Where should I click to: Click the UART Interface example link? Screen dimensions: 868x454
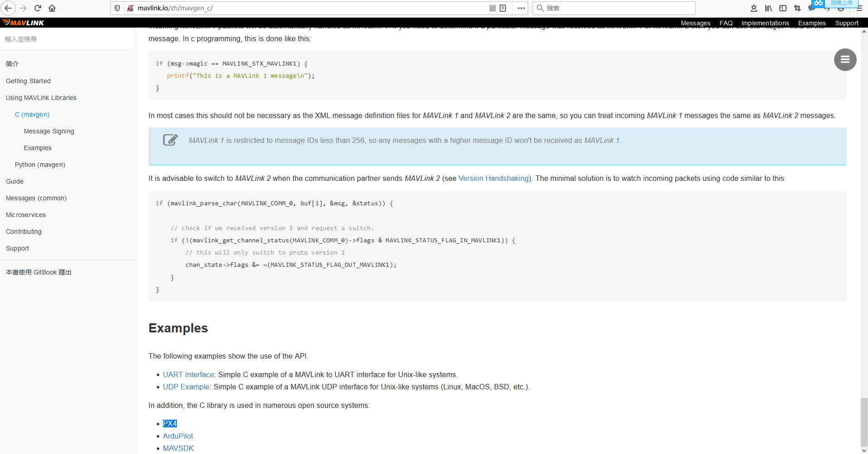coord(188,374)
